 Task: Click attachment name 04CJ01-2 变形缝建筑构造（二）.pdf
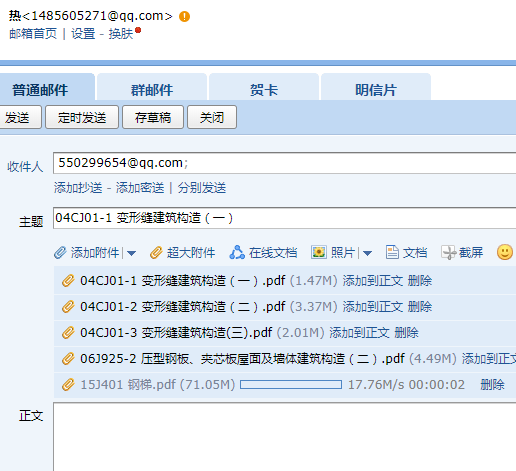(x=183, y=307)
